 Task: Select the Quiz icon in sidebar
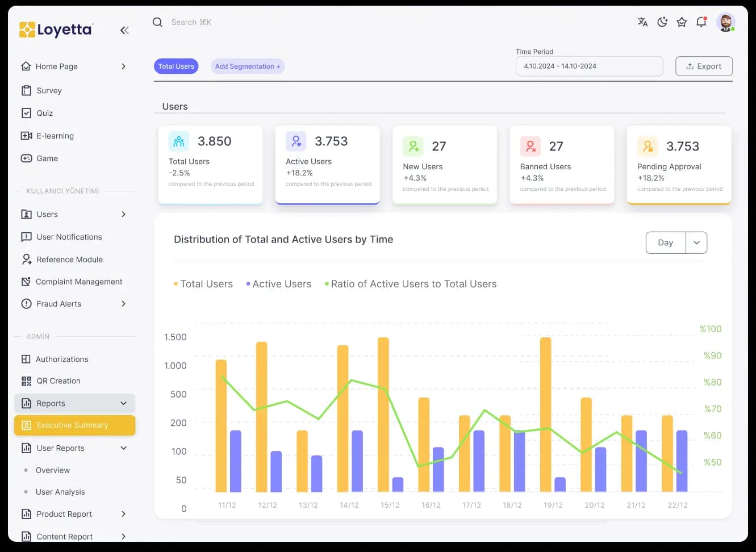pyautogui.click(x=27, y=112)
